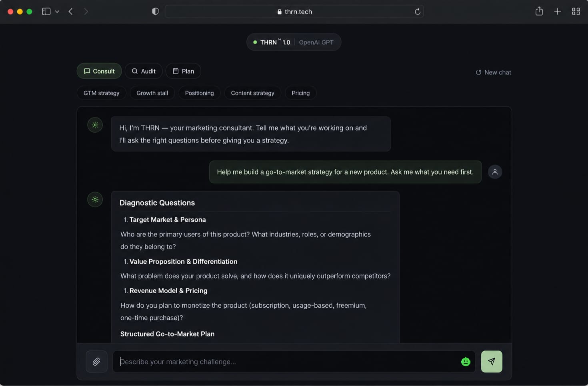The image size is (588, 386).
Task: Reload the page with refresh icon
Action: pyautogui.click(x=418, y=12)
